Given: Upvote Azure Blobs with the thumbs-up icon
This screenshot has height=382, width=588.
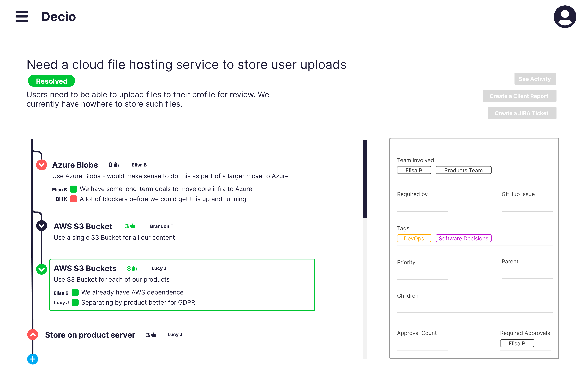Looking at the screenshot, I should pos(117,165).
